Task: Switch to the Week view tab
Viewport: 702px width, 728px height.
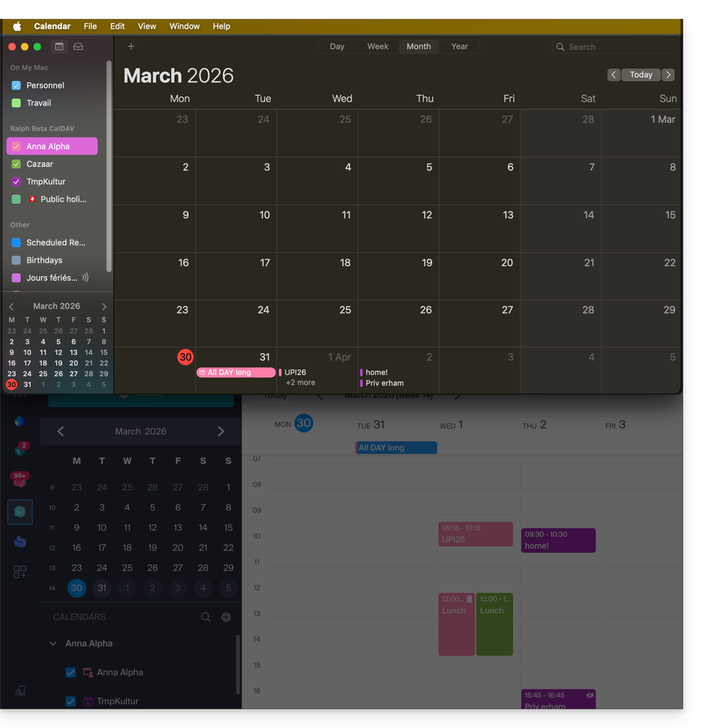Action: [378, 47]
